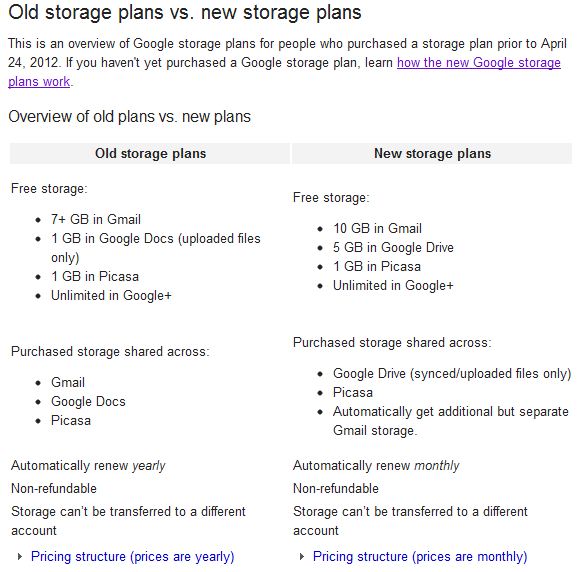Click 'Pricing structure (prices are yearly)' text
Viewport: 580px width, 572px height.
[132, 556]
